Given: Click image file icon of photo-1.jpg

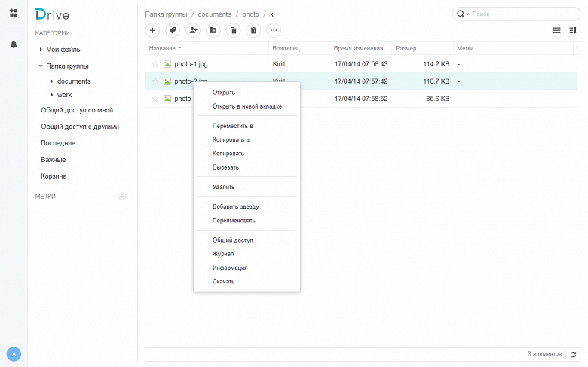Looking at the screenshot, I should [167, 64].
